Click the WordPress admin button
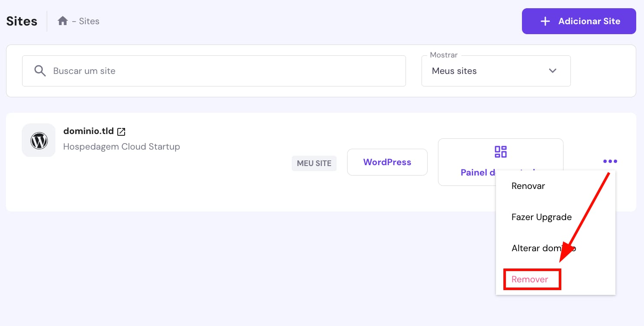This screenshot has height=326, width=644. [387, 162]
